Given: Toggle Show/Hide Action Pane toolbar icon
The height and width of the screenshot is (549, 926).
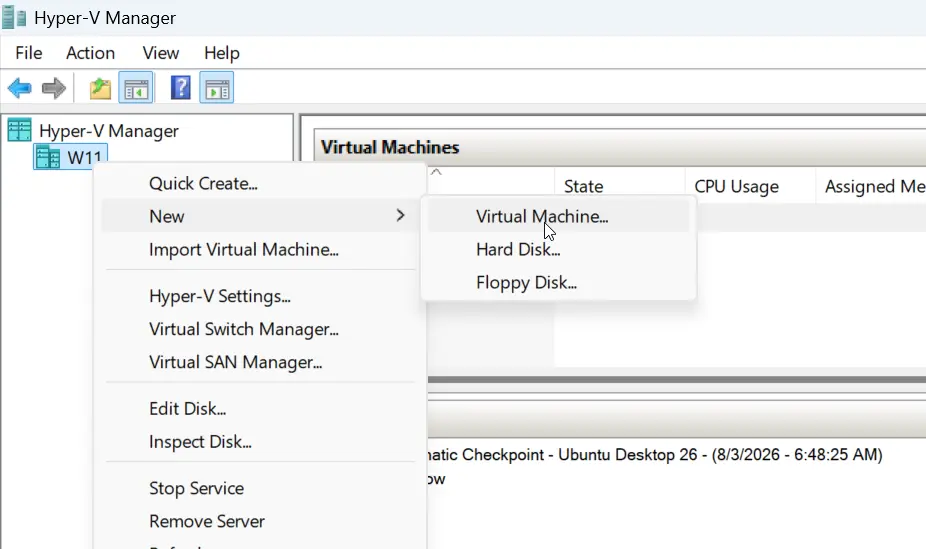Looking at the screenshot, I should point(217,88).
